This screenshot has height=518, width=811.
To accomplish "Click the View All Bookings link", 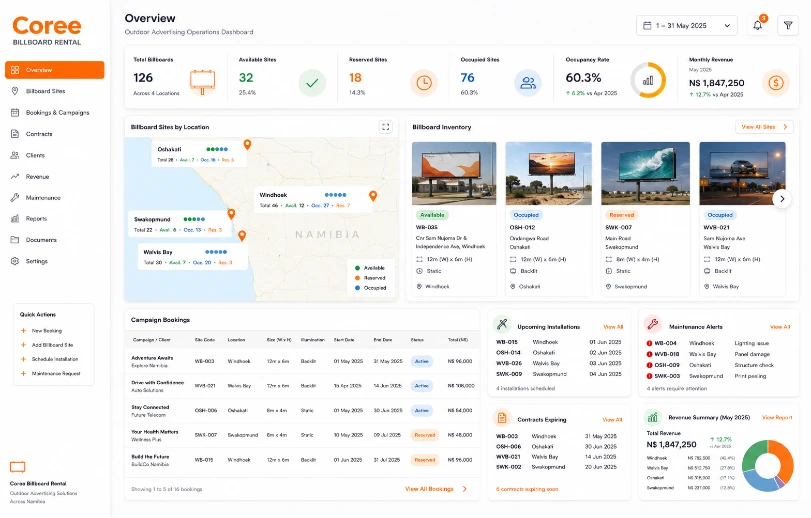I will click(429, 489).
